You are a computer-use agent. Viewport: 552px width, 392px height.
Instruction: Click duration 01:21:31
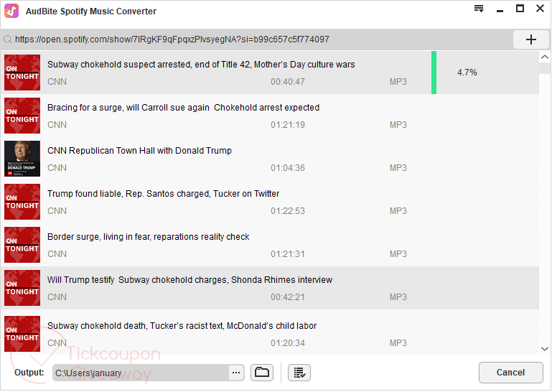pyautogui.click(x=288, y=254)
